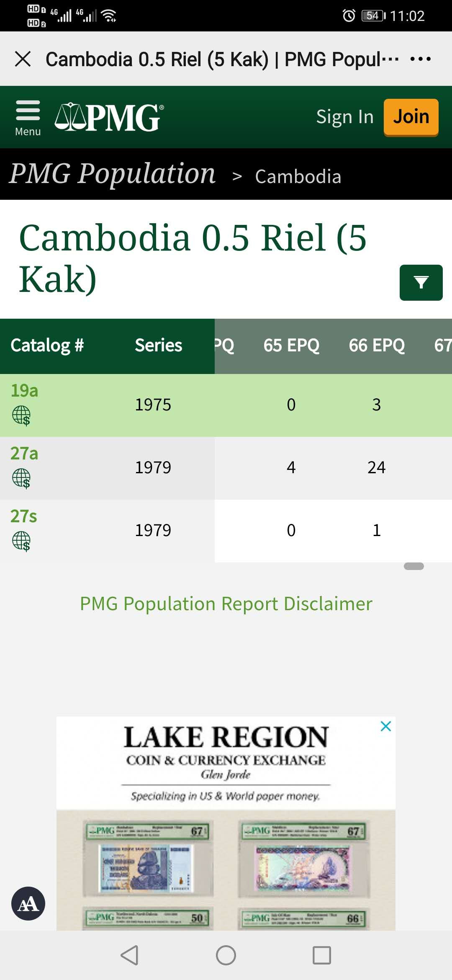Open the price guide globe for 27a
Screen dimensions: 452x980
tap(21, 479)
